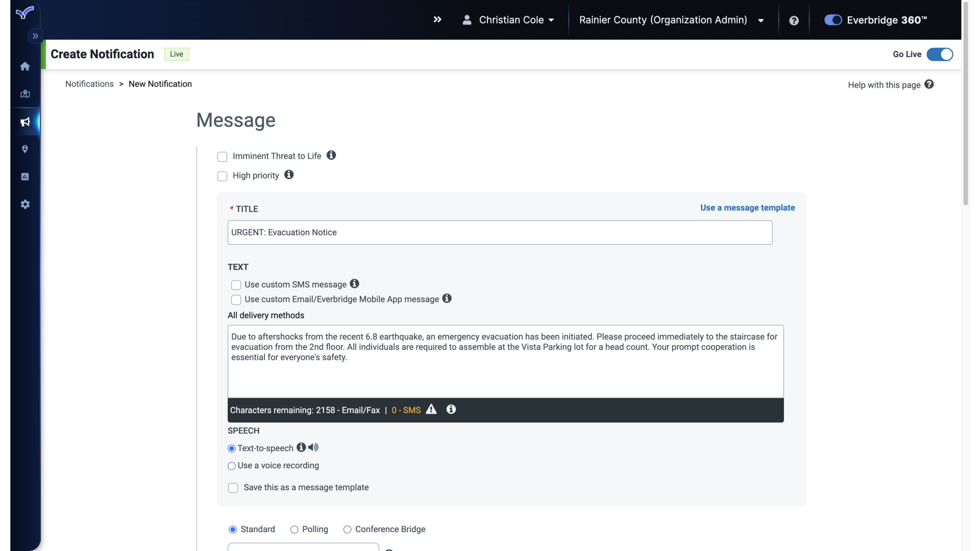The width and height of the screenshot is (980, 551).
Task: Enable the Imminent Threat to Life checkbox
Action: point(222,157)
